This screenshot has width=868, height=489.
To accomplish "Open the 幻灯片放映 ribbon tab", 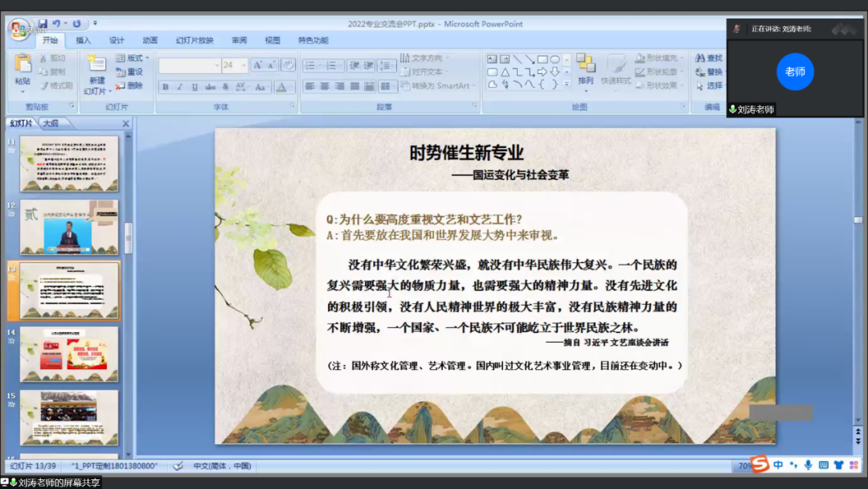I will [x=194, y=40].
